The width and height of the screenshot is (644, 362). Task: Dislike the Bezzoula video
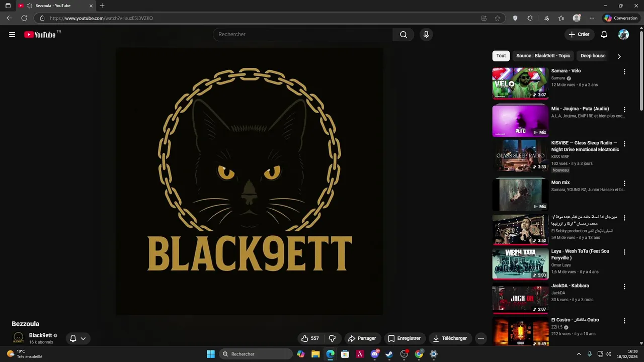coord(332,338)
